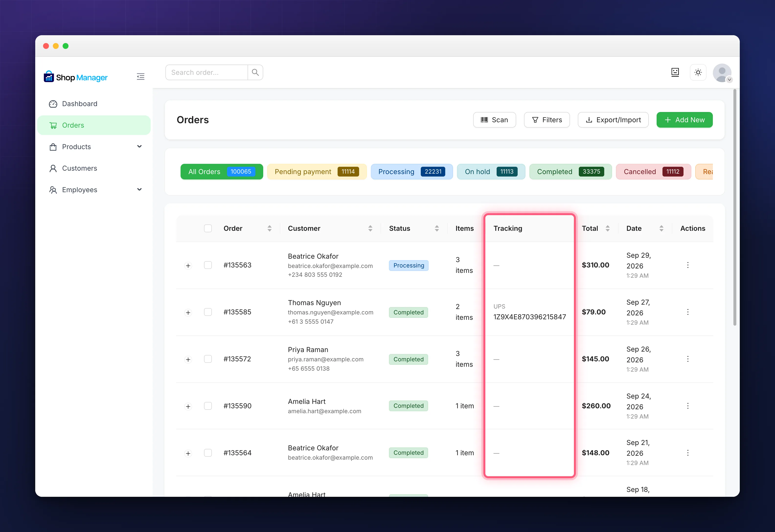The width and height of the screenshot is (775, 532).
Task: Click the Scan button
Action: pyautogui.click(x=495, y=120)
